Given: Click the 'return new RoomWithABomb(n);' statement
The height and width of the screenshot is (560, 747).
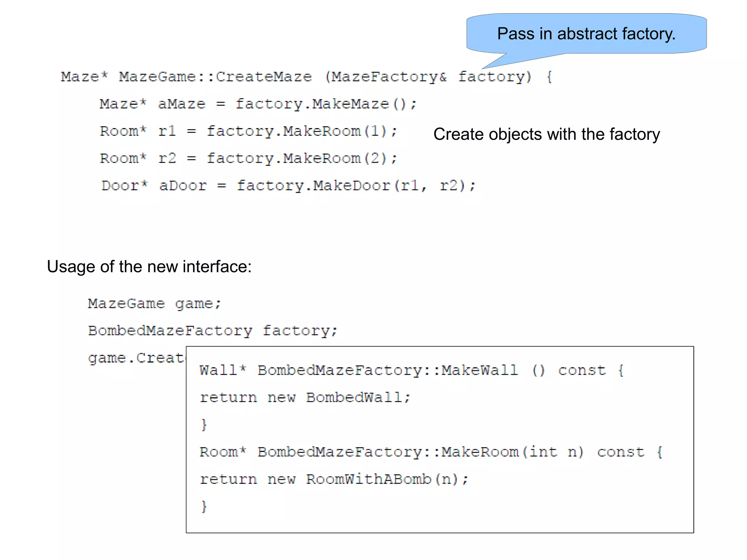Looking at the screenshot, I should click(x=334, y=479).
